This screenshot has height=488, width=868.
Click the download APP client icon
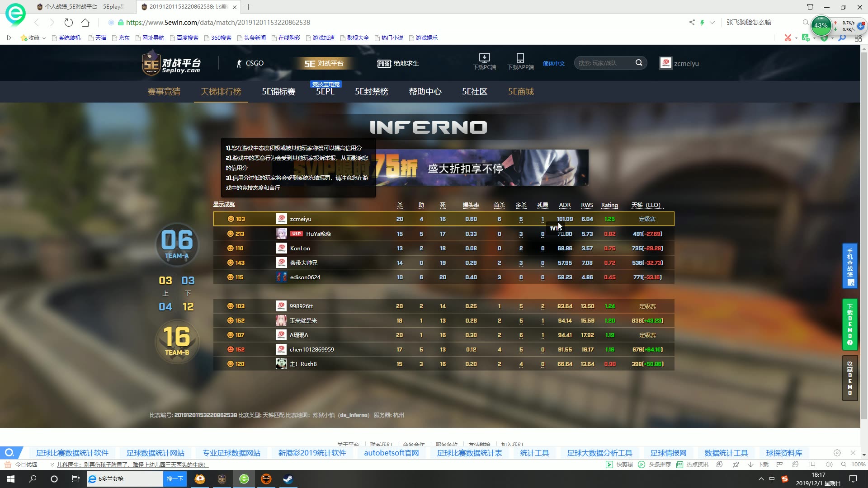[520, 58]
